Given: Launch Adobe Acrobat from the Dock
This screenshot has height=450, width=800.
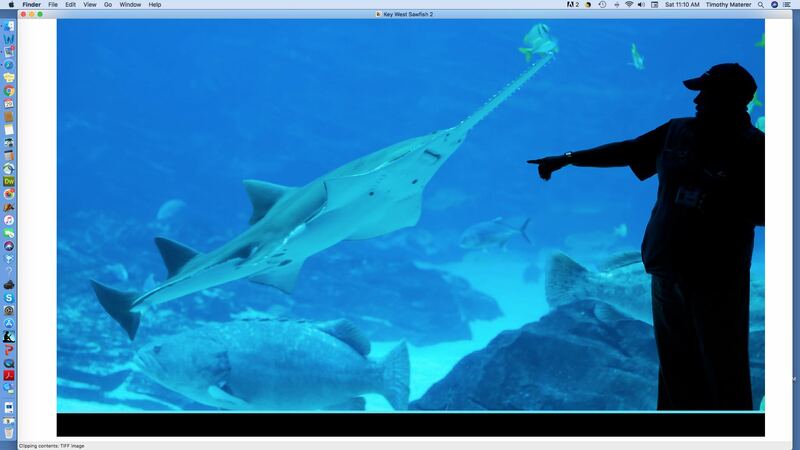Looking at the screenshot, I should tap(9, 375).
